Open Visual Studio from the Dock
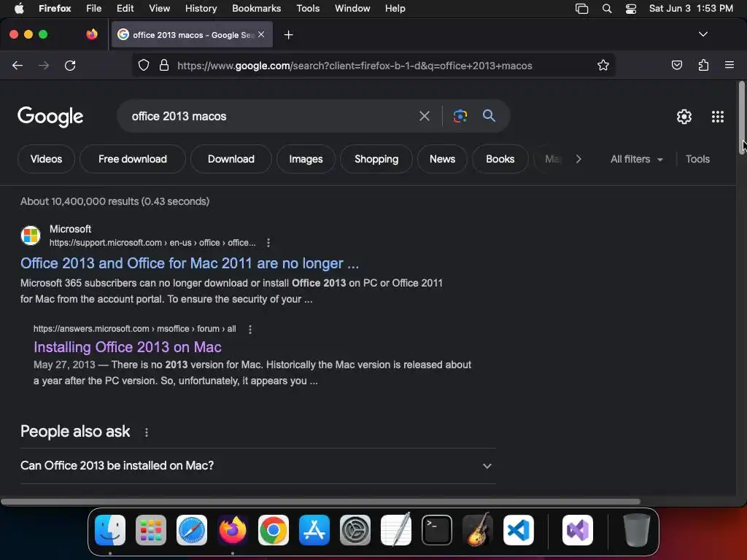Viewport: 747px width, 560px height. click(578, 530)
